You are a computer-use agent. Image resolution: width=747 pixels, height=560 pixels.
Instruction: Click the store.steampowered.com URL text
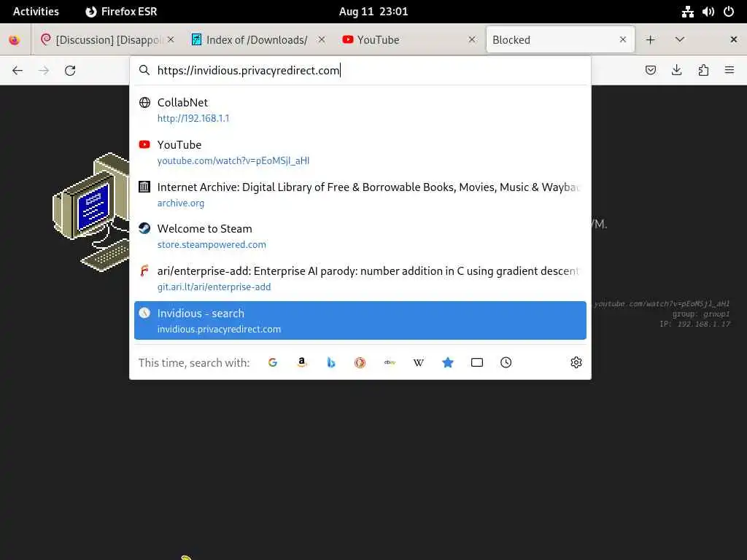point(212,245)
